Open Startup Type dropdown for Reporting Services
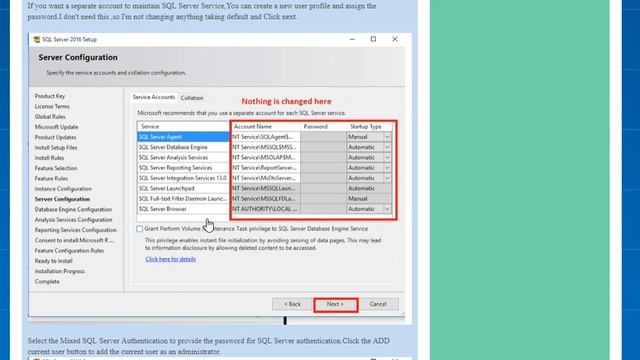This screenshot has width=640, height=360. pos(387,168)
